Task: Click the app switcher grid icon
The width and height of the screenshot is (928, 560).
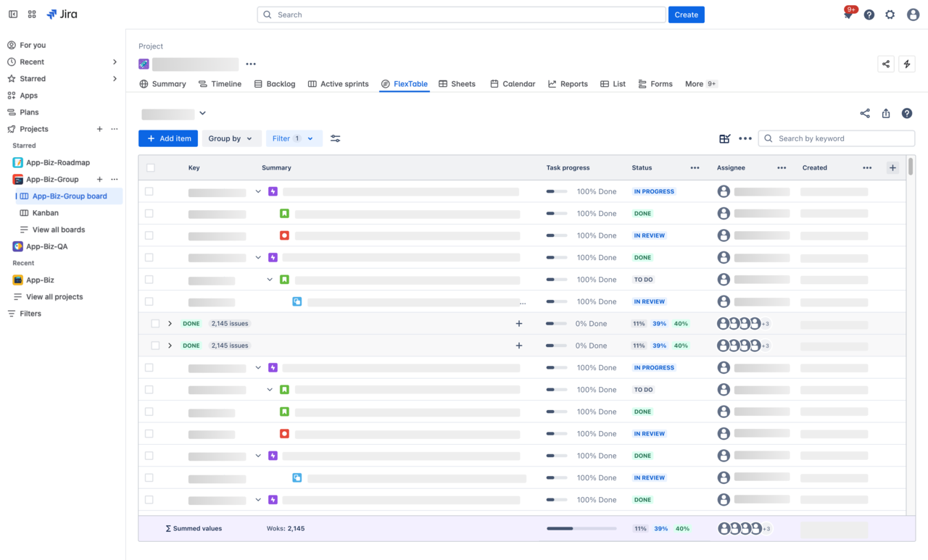Action: point(32,14)
